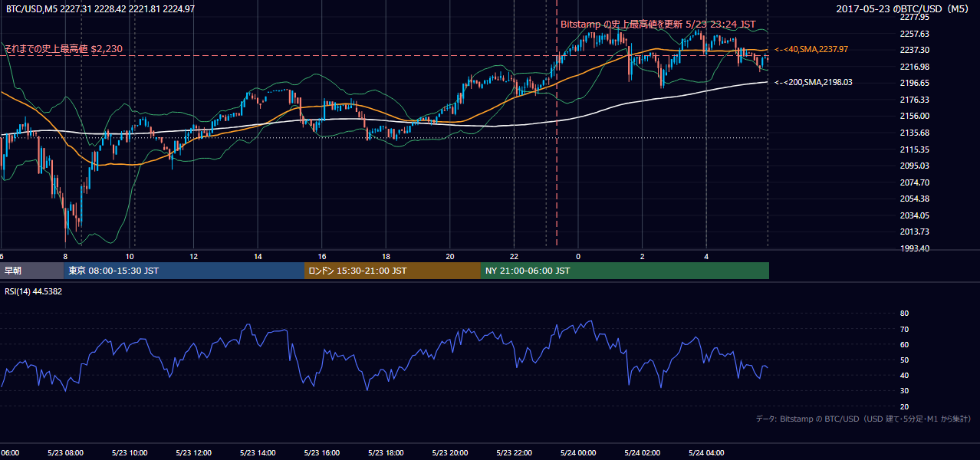
Task: Select the "早朝" session band
Action: (31, 271)
